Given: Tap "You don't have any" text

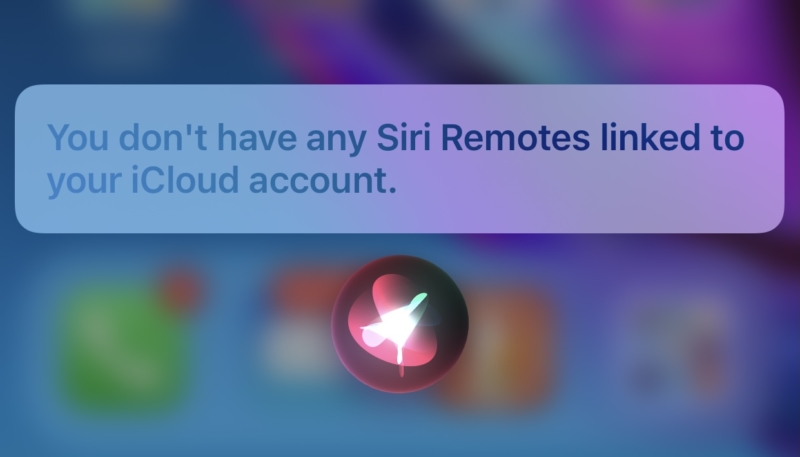Looking at the screenshot, I should pos(207,138).
